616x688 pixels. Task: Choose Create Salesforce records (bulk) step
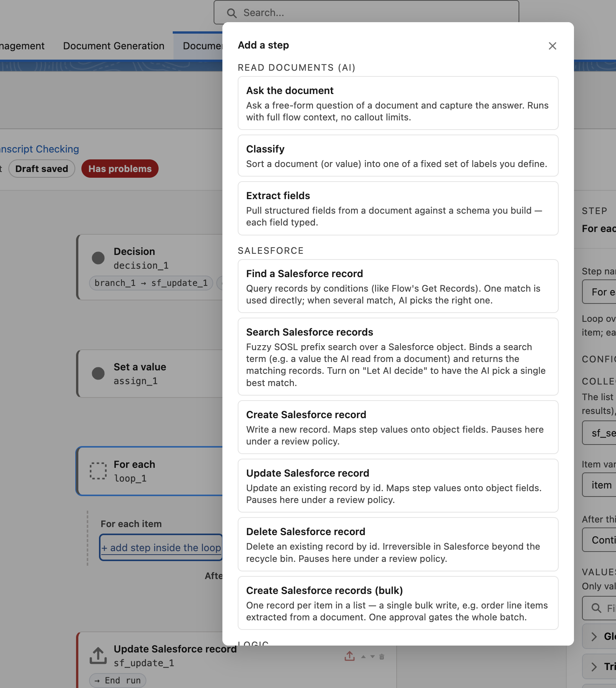click(398, 603)
